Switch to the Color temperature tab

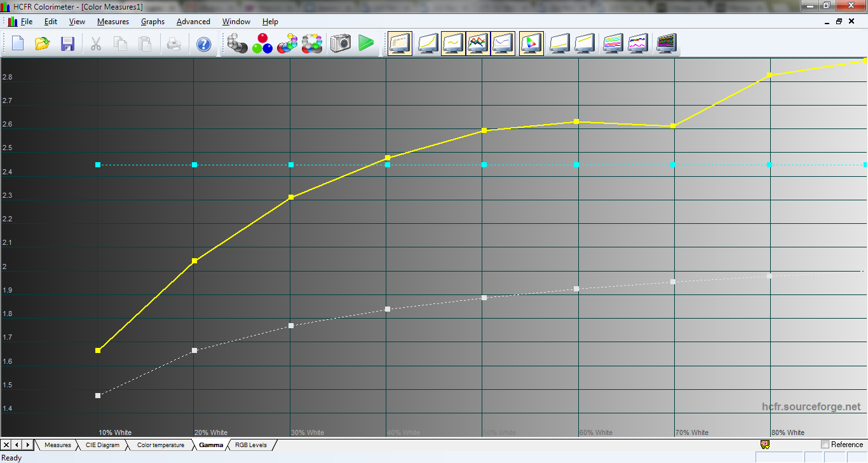160,445
